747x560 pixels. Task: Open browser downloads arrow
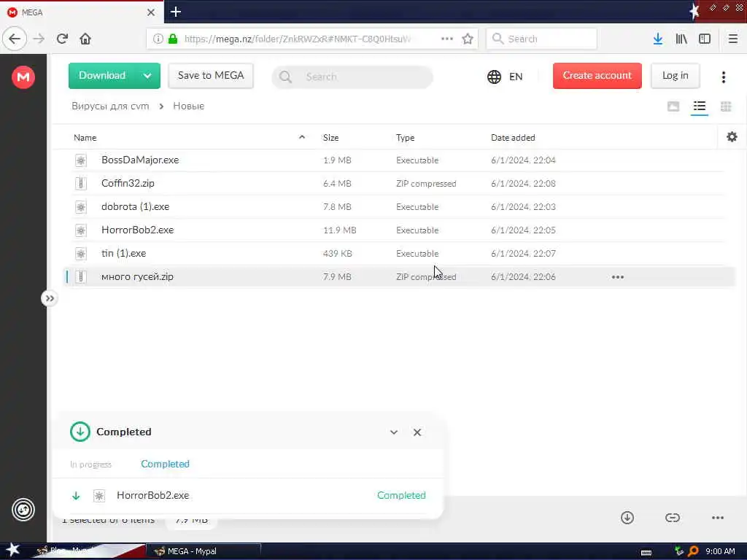point(658,39)
